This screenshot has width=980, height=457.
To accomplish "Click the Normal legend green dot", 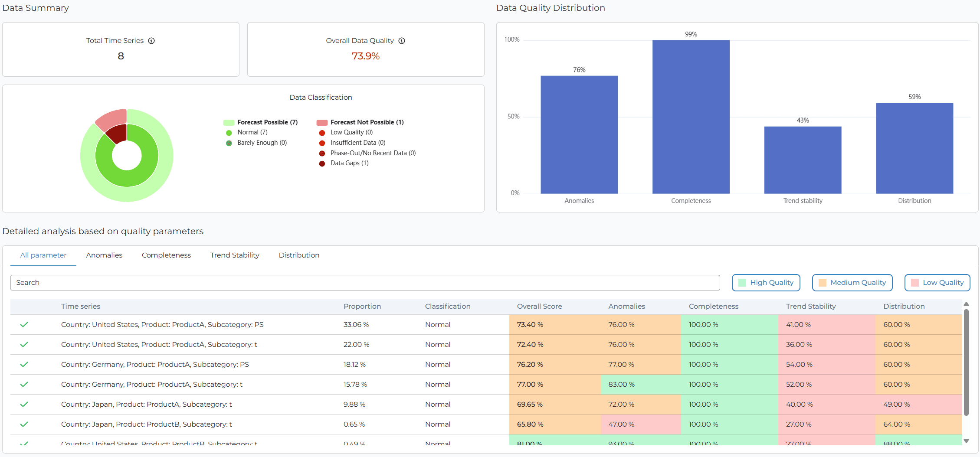I will [229, 133].
